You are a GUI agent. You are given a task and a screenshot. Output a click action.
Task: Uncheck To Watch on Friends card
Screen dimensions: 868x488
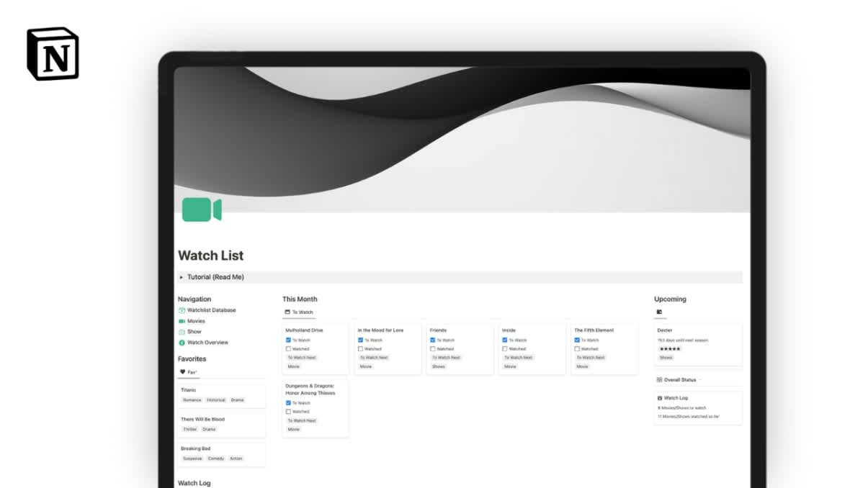(433, 340)
